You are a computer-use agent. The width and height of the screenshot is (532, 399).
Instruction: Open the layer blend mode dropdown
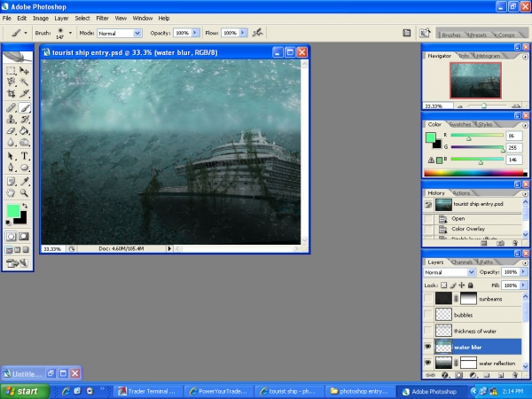[471, 272]
